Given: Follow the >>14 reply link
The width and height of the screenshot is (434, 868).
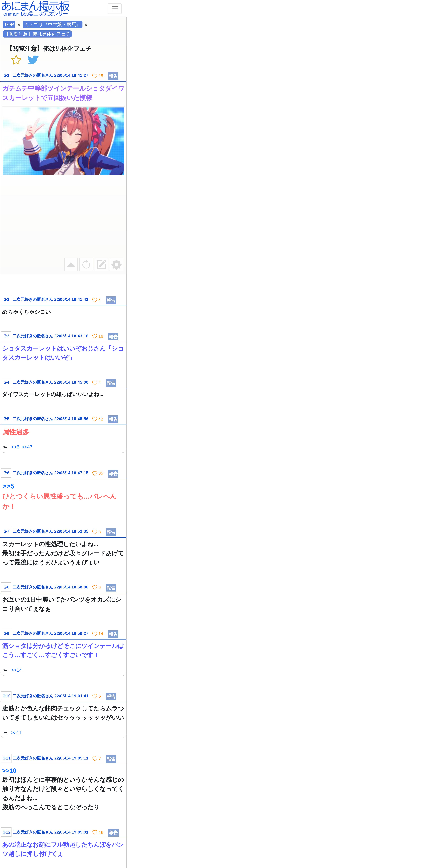Looking at the screenshot, I should 17,670.
